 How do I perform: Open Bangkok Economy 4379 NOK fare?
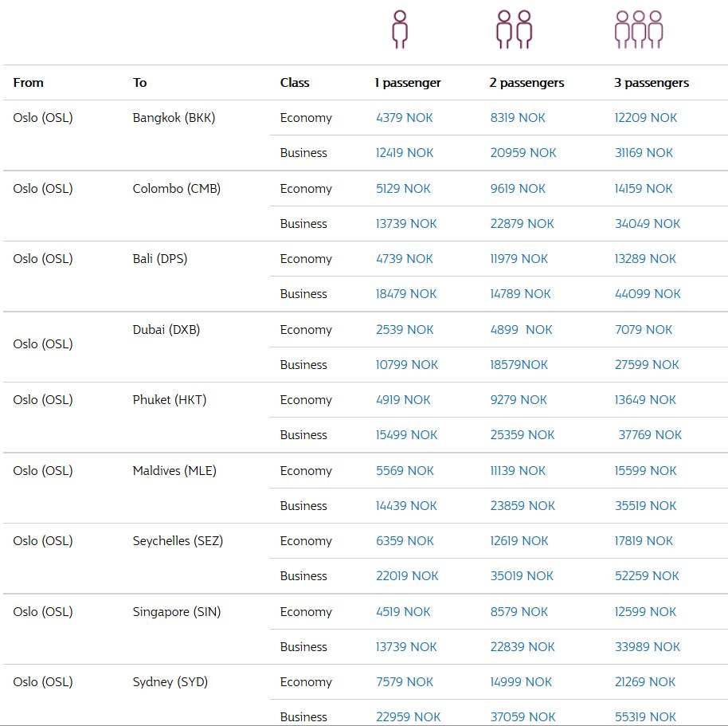(x=404, y=117)
